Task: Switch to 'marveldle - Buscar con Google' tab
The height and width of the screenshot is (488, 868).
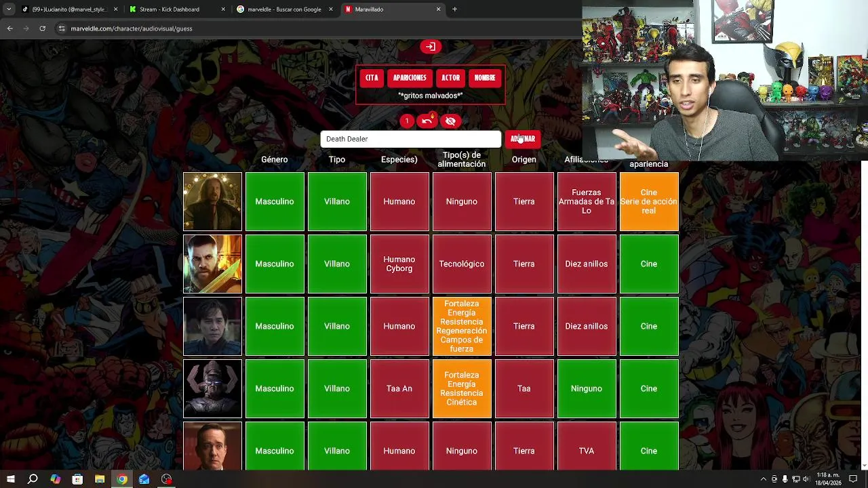Action: (x=285, y=9)
